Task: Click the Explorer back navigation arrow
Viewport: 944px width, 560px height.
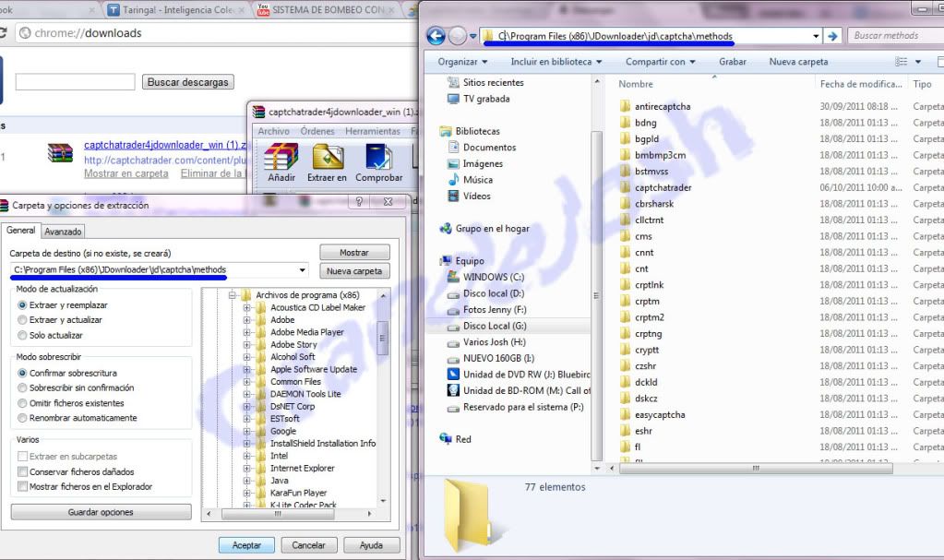Action: 436,36
